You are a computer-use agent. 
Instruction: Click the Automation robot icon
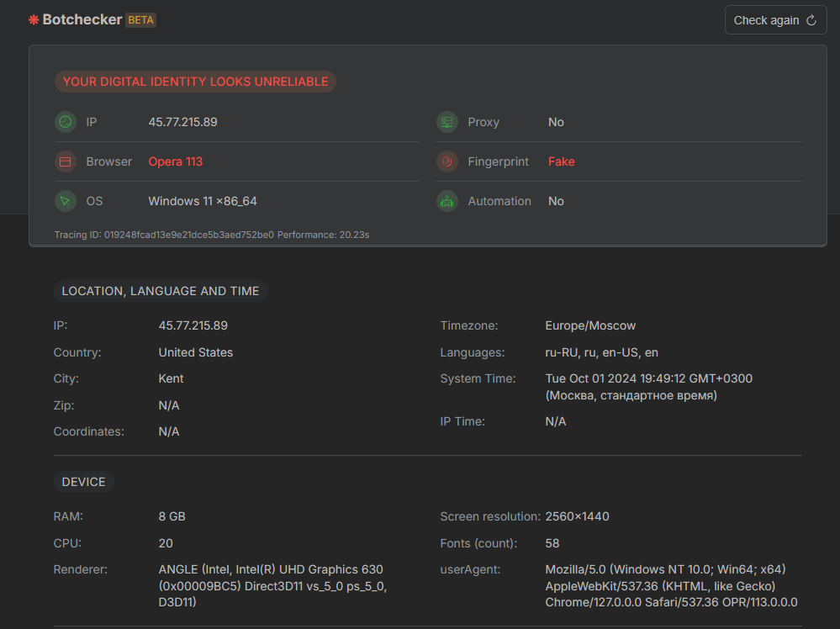tap(446, 201)
